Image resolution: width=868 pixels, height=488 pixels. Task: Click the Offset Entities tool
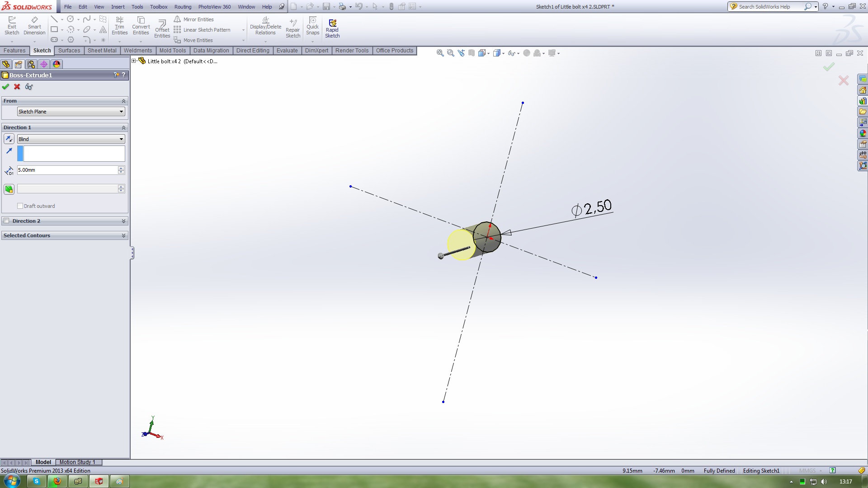[x=162, y=29]
